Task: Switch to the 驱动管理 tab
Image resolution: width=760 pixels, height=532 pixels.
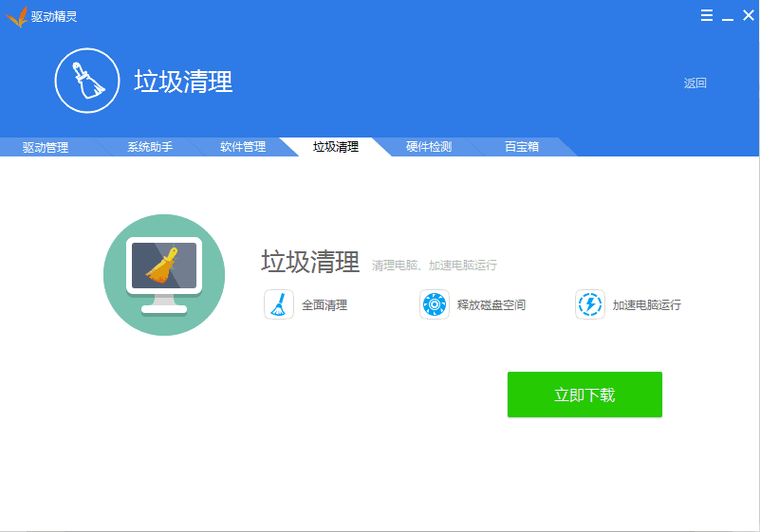Action: click(46, 147)
